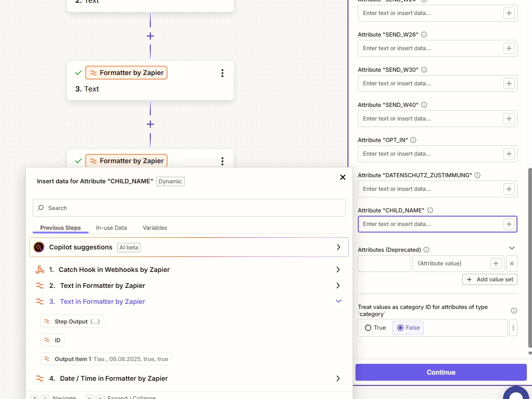
Task: Switch to Previous Steps tab
Action: [60, 228]
